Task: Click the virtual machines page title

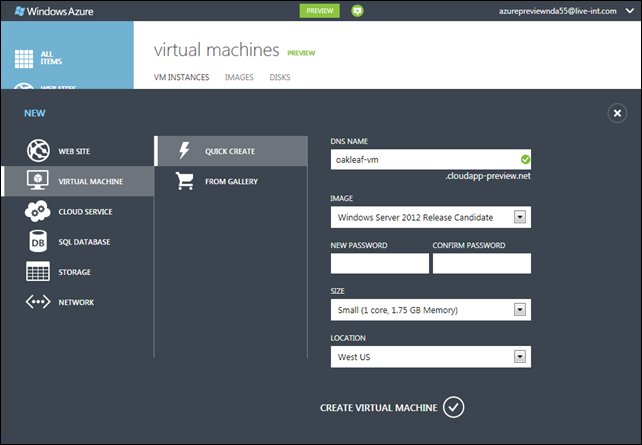Action: pos(217,50)
